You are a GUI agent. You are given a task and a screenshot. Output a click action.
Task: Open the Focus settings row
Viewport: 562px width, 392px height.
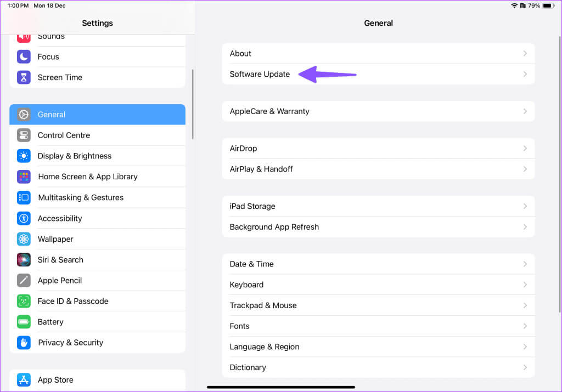point(98,56)
